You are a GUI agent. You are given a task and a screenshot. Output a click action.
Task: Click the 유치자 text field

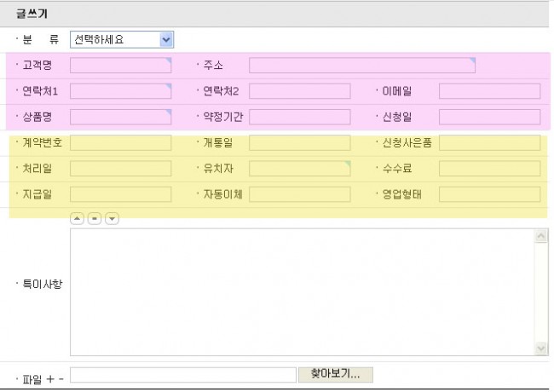point(299,169)
